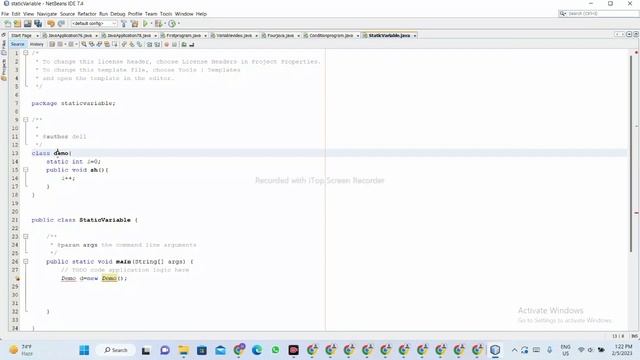Image resolution: width=640 pixels, height=360 pixels.
Task: Click the Projects side panel button
Action: click(4, 69)
